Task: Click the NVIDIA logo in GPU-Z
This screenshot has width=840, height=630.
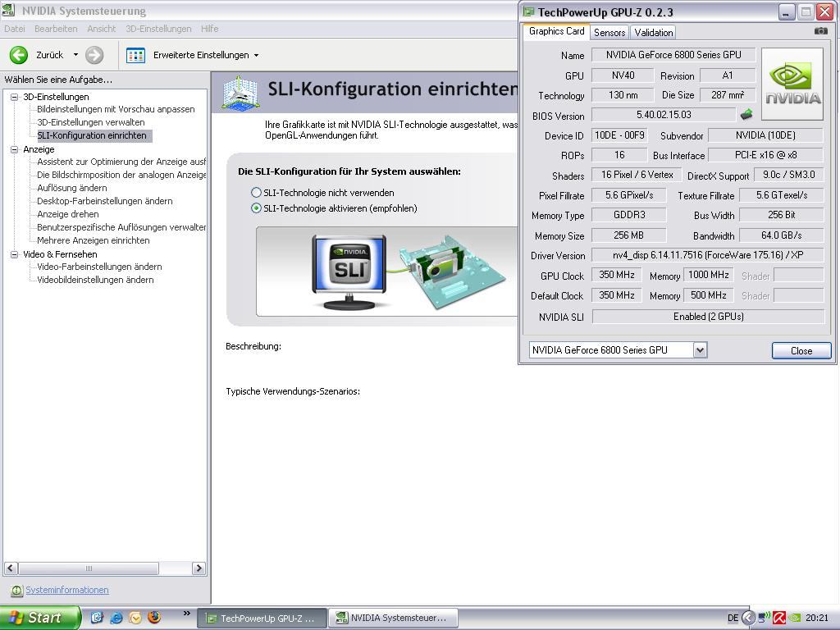Action: [x=792, y=84]
